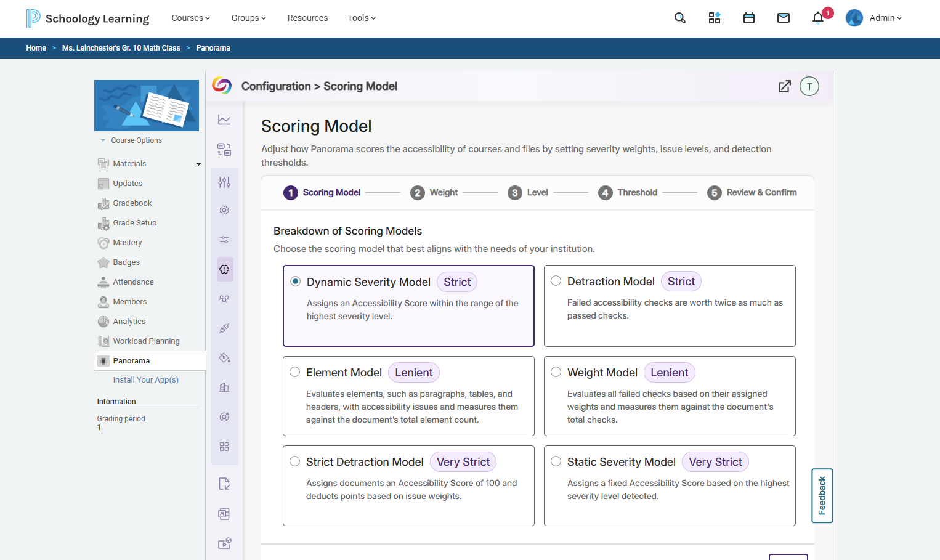Image resolution: width=940 pixels, height=560 pixels.
Task: Select the Element Model radio button
Action: 295,372
